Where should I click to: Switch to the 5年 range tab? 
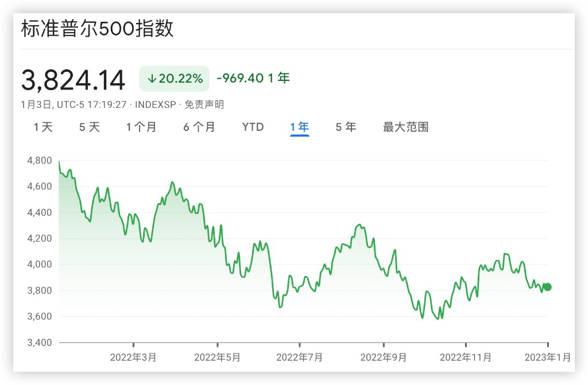[x=346, y=127]
